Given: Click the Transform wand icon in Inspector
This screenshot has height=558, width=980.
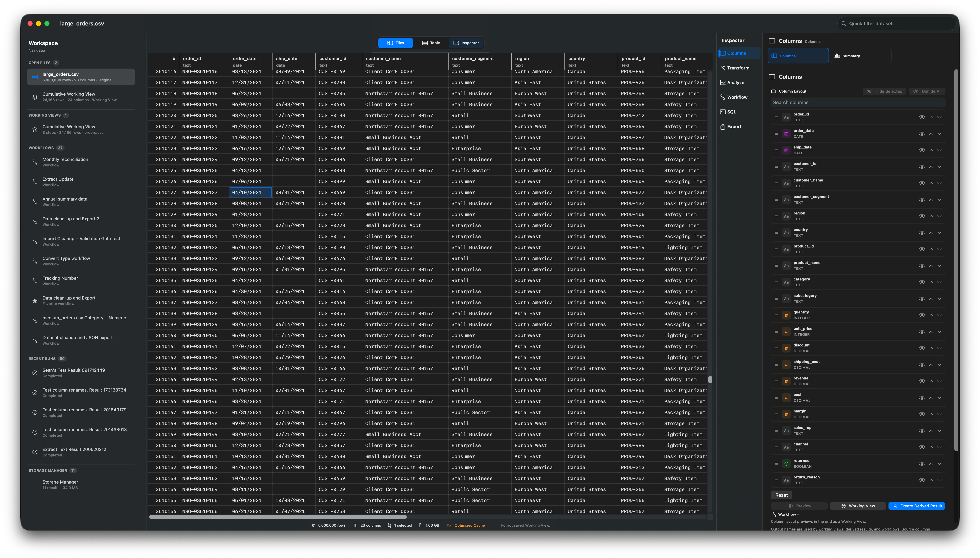Looking at the screenshot, I should pos(723,68).
